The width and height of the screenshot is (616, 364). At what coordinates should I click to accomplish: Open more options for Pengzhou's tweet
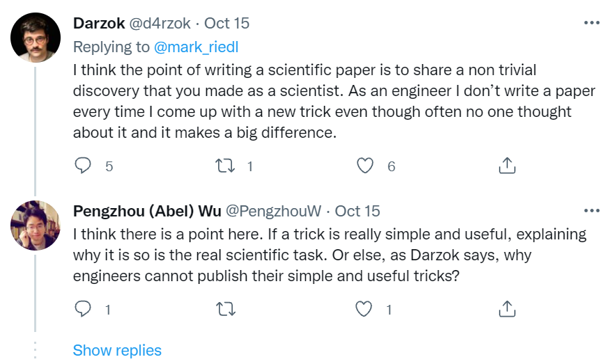pos(591,210)
